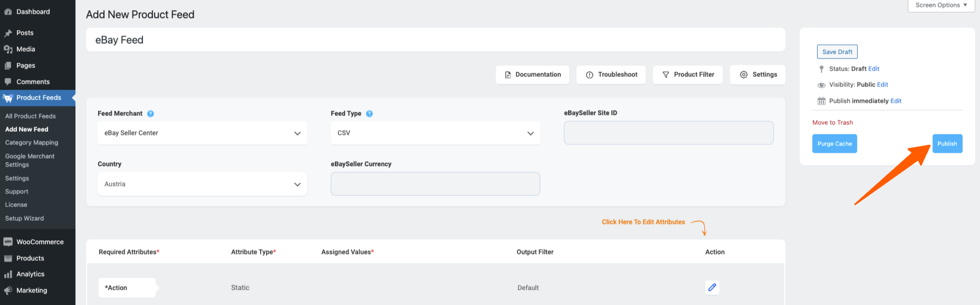
Task: Click Move to Trash link
Action: 832,123
